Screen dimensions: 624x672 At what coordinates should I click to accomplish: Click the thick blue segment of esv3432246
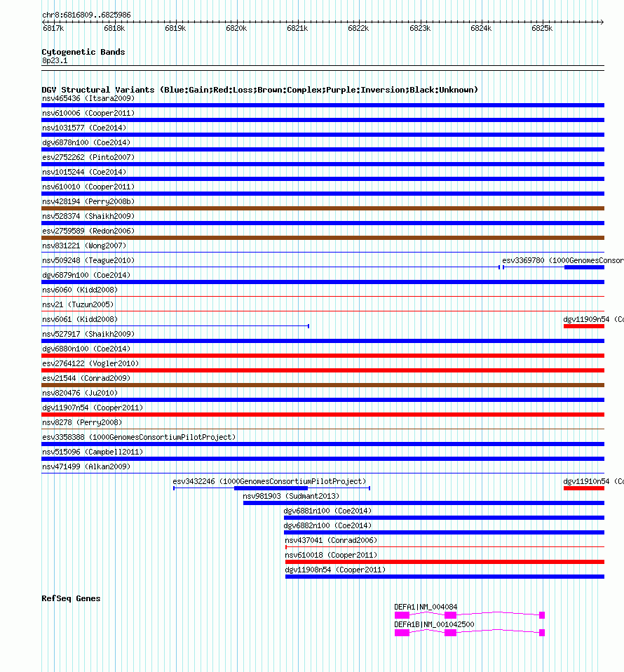click(x=271, y=488)
